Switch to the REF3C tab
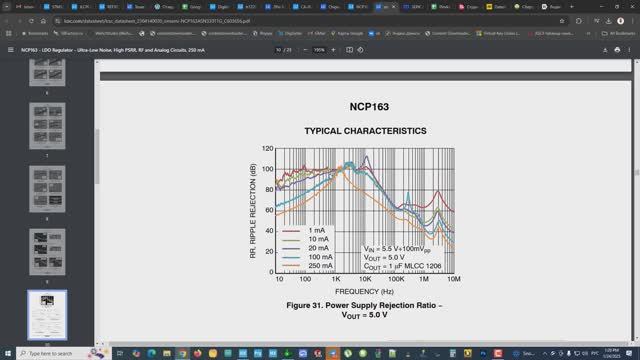 click(109, 7)
